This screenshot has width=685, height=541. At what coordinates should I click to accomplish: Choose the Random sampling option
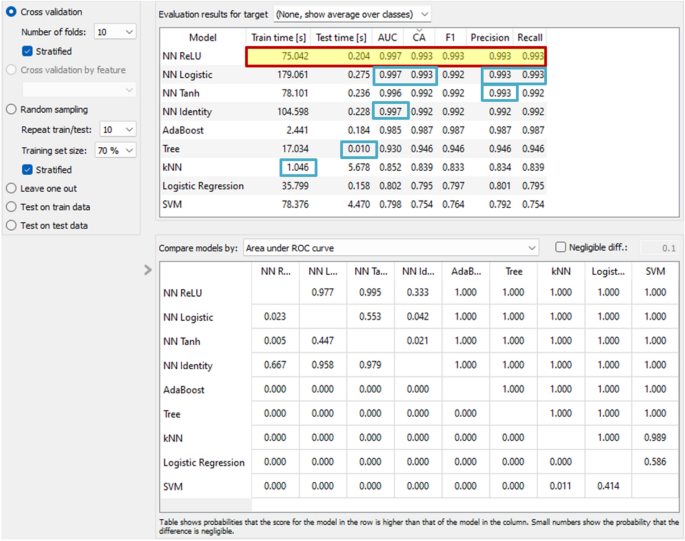(13, 110)
